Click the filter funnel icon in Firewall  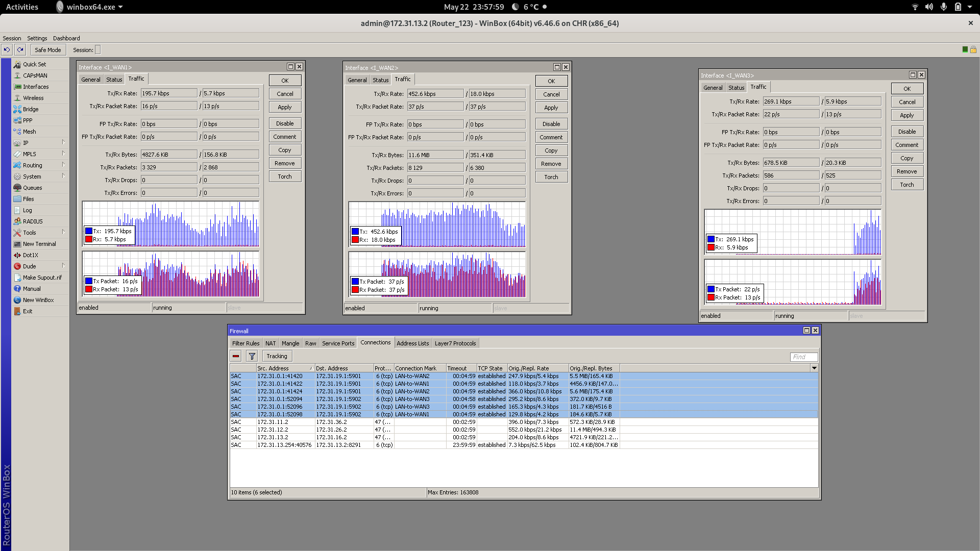252,356
